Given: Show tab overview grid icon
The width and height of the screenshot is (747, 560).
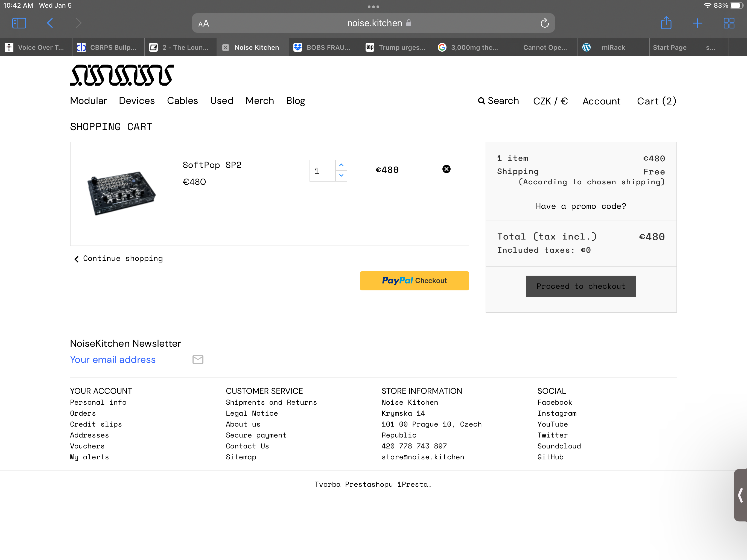Looking at the screenshot, I should coord(729,23).
